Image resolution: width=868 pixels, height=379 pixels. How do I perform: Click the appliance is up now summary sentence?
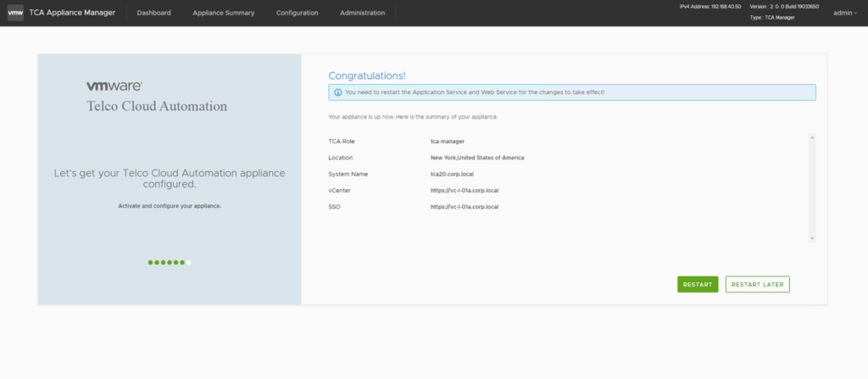(x=414, y=118)
